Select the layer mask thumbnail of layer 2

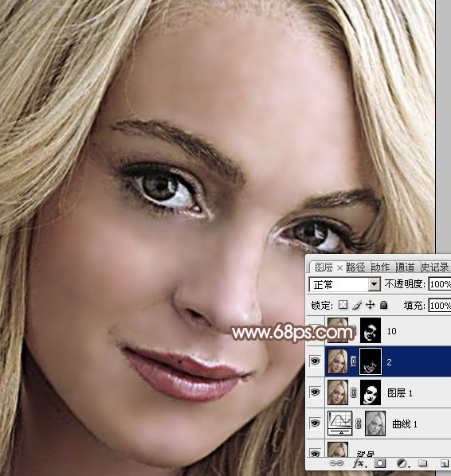tap(371, 361)
